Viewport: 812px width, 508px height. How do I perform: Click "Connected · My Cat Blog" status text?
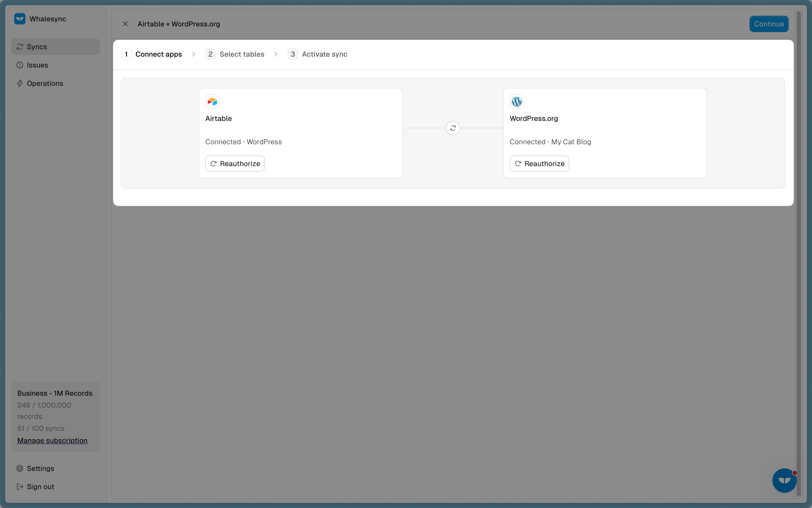pyautogui.click(x=550, y=142)
